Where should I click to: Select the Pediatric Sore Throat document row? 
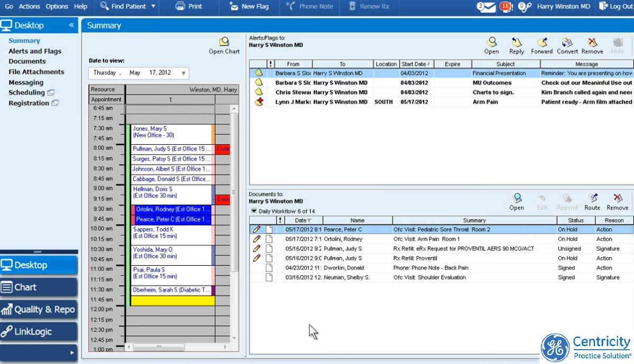[441, 230]
